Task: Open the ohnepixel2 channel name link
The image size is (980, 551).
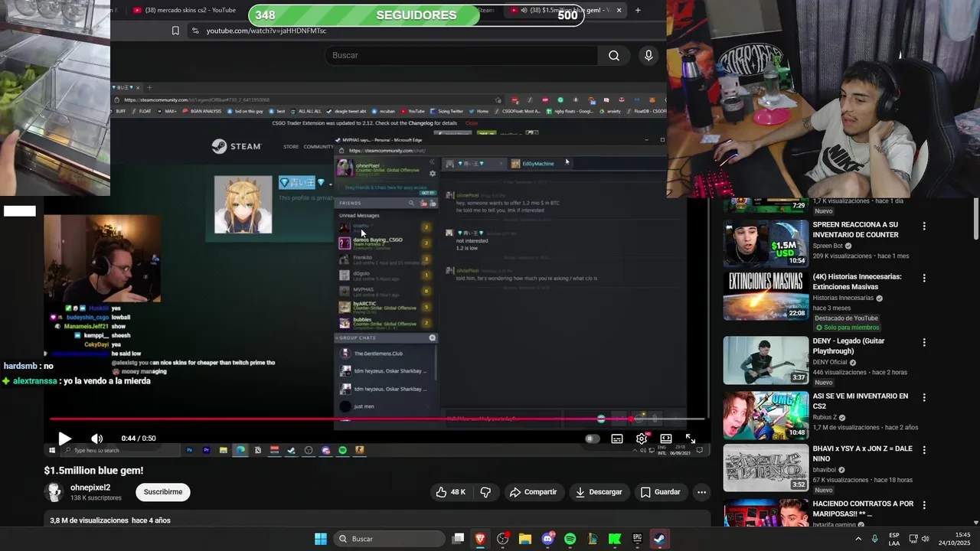Action: coord(90,487)
